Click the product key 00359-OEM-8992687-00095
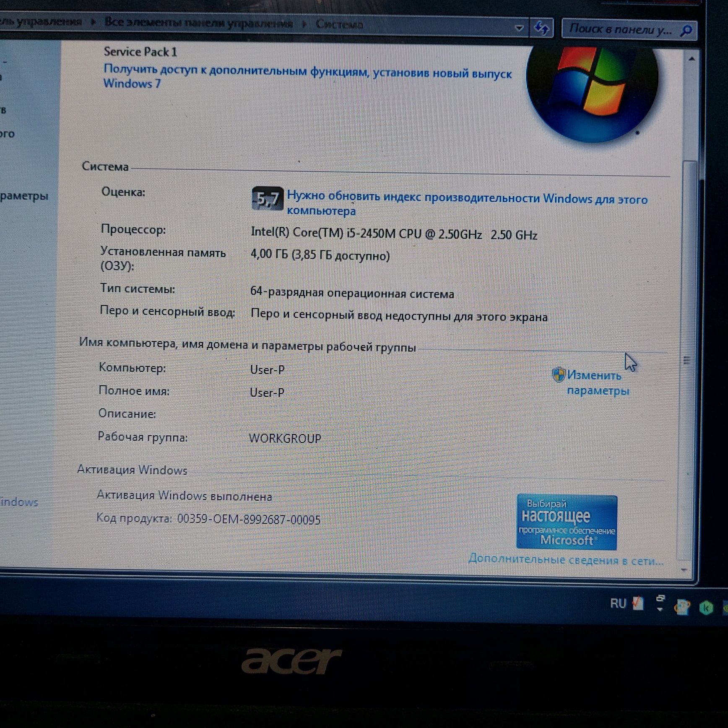The width and height of the screenshot is (728, 728). tap(249, 520)
